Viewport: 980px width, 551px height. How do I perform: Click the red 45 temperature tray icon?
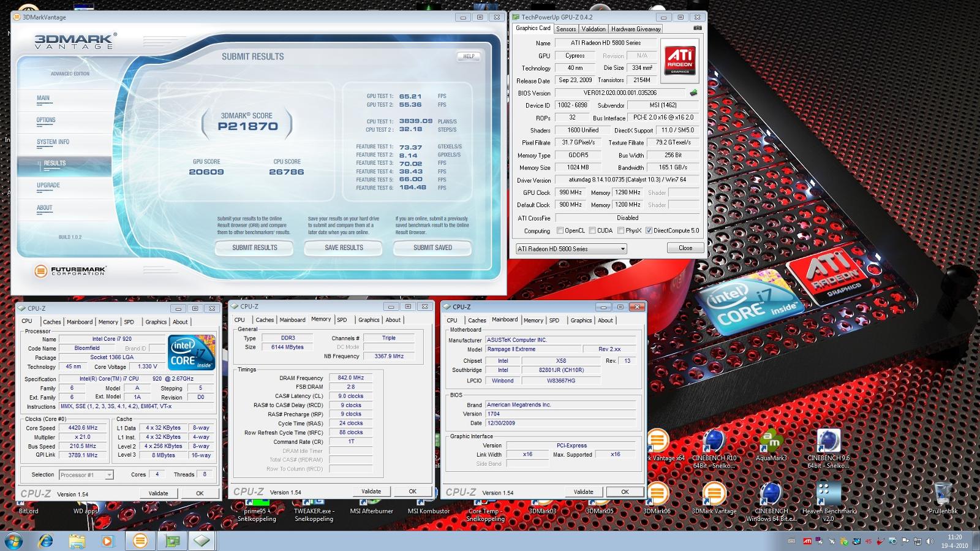[x=868, y=541]
